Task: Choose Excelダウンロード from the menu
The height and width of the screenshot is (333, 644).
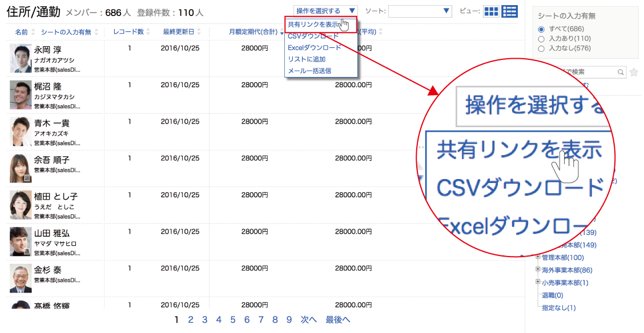Action: 315,47
